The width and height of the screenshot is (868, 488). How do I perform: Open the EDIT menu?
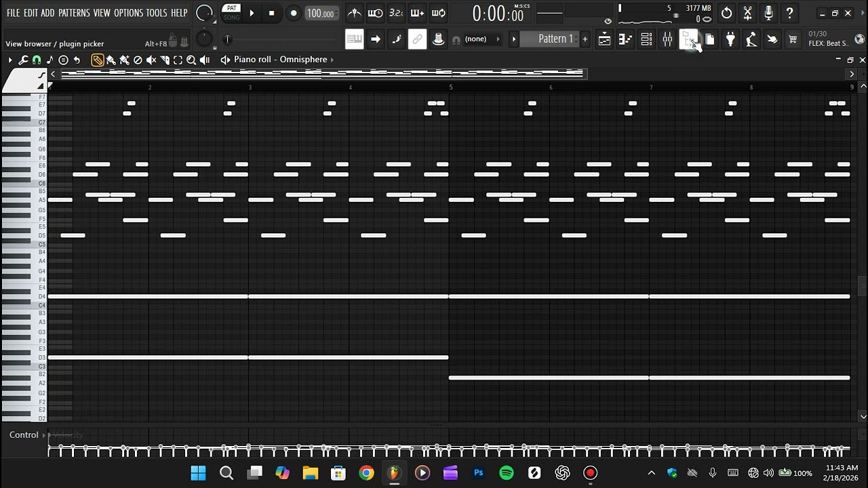(x=31, y=13)
